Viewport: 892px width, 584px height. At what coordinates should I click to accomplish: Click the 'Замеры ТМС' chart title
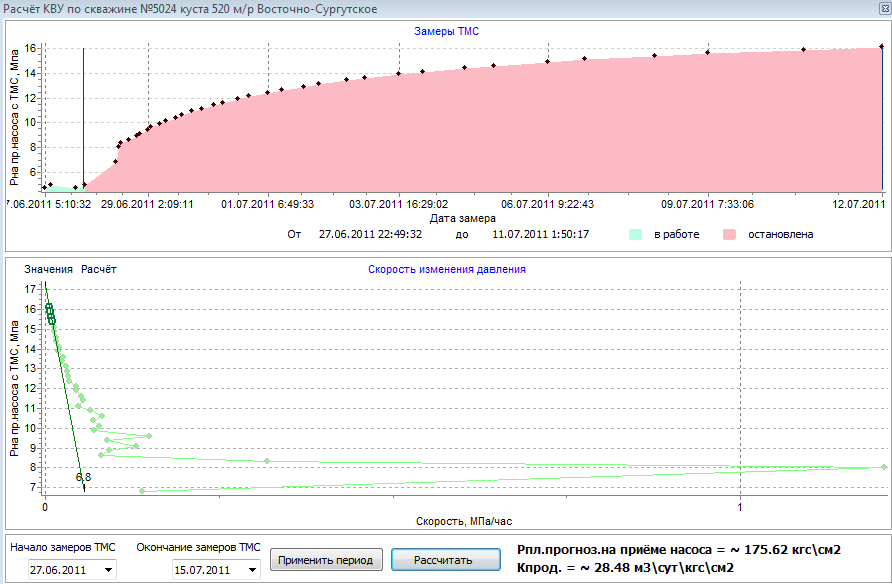pos(446,32)
